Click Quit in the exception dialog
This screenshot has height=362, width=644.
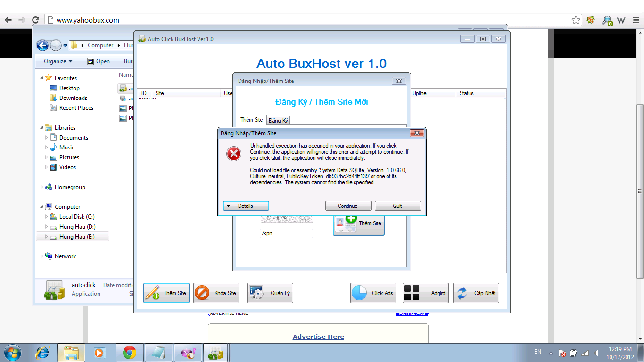[397, 206]
